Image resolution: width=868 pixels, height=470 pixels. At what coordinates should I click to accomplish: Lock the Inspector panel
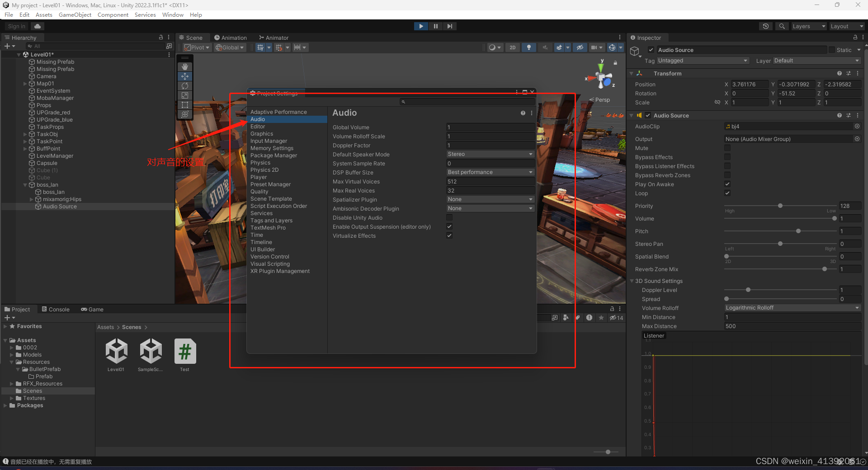[x=855, y=38]
